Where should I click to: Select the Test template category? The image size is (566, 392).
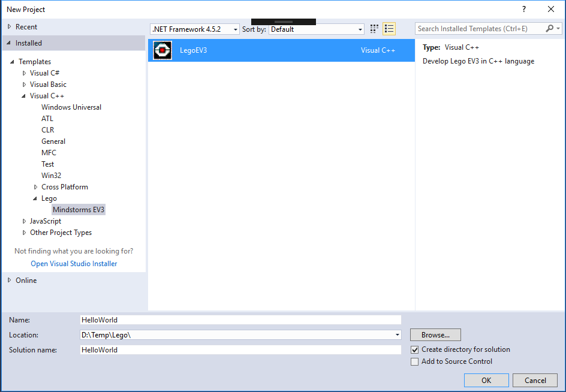click(x=47, y=164)
